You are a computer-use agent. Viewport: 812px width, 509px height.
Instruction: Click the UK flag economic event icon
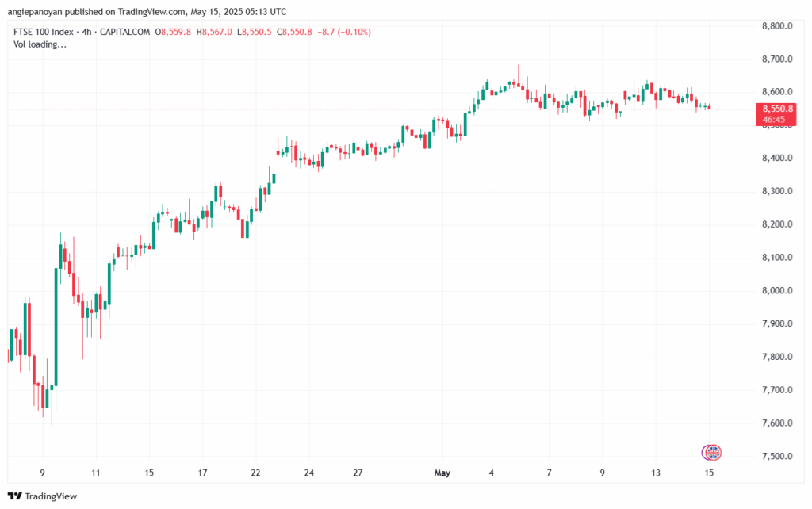tap(714, 453)
